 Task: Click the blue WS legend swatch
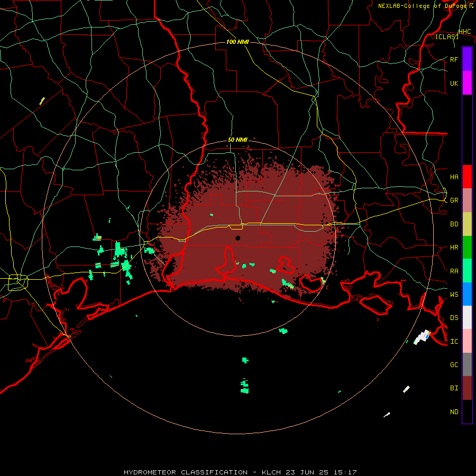pyautogui.click(x=467, y=294)
